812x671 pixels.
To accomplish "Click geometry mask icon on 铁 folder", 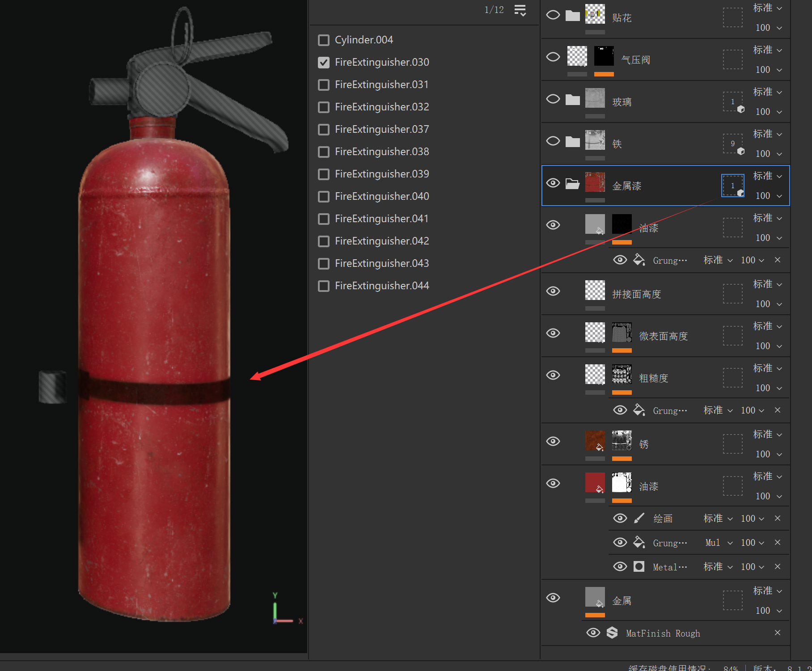I will 733,144.
